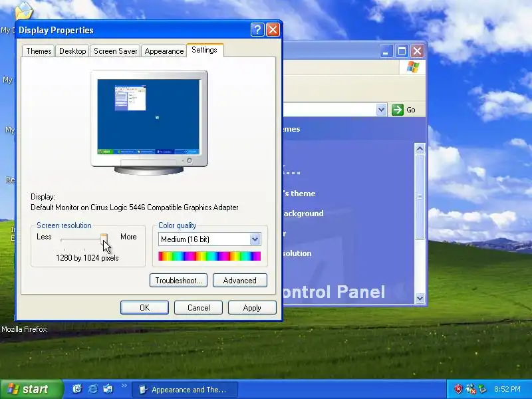Minimize the Control Panel window
The height and width of the screenshot is (399, 532).
click(x=386, y=51)
